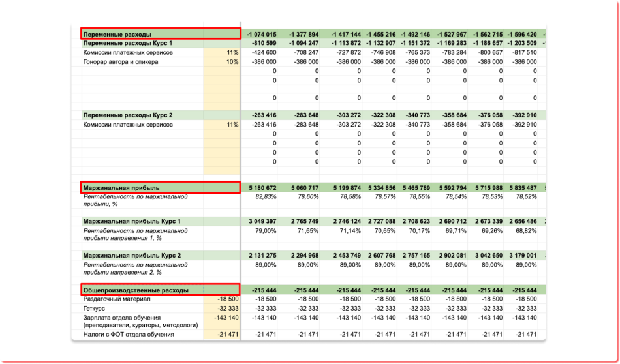Click the cell showing 3 049 397
This screenshot has width=620, height=364.
click(x=262, y=222)
